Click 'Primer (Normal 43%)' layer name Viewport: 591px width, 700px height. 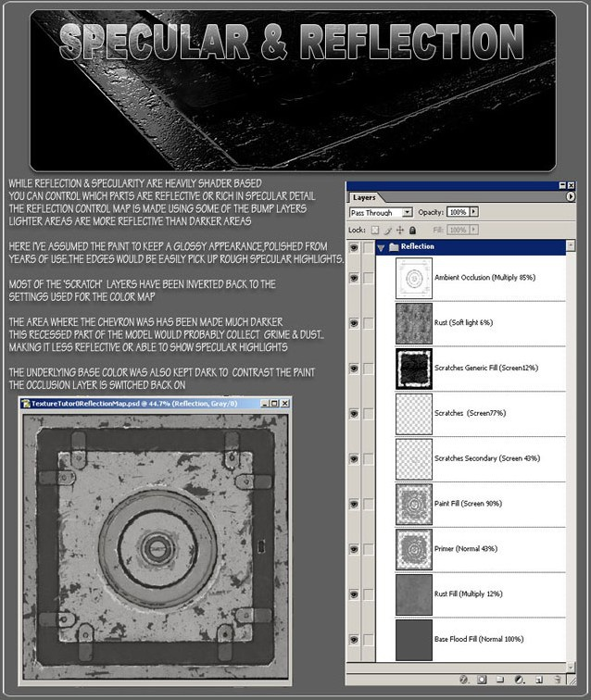click(465, 549)
